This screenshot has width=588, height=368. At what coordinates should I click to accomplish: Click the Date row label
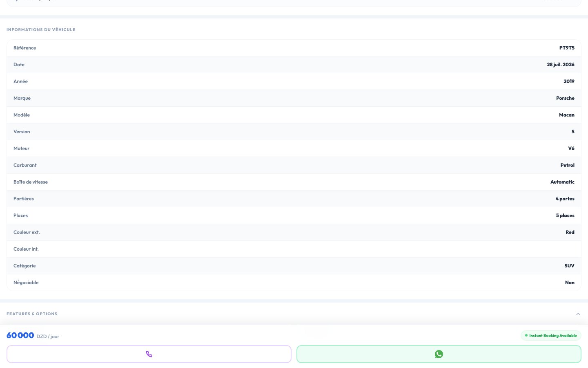pos(19,65)
